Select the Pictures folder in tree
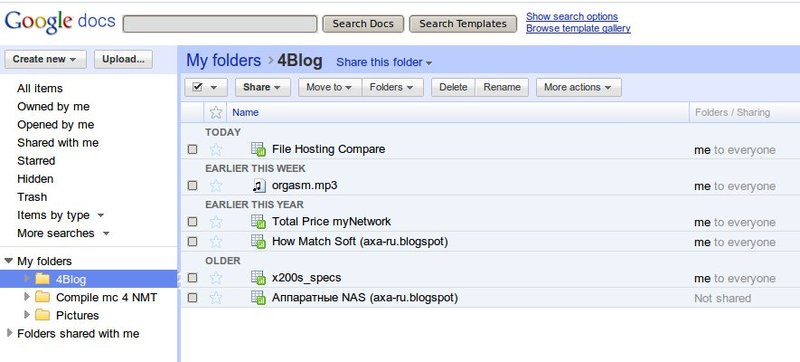Screen dimensions: 800x362 tap(78, 315)
